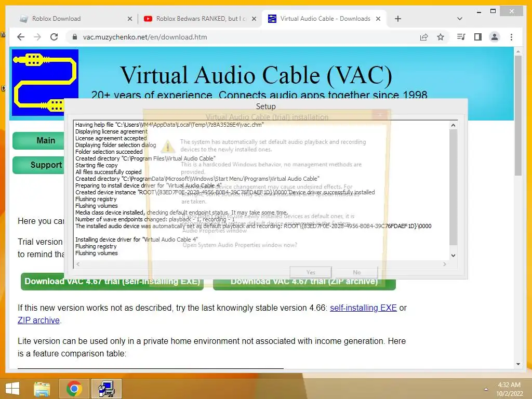
Task: Click the Support navigation button
Action: pyautogui.click(x=38, y=165)
